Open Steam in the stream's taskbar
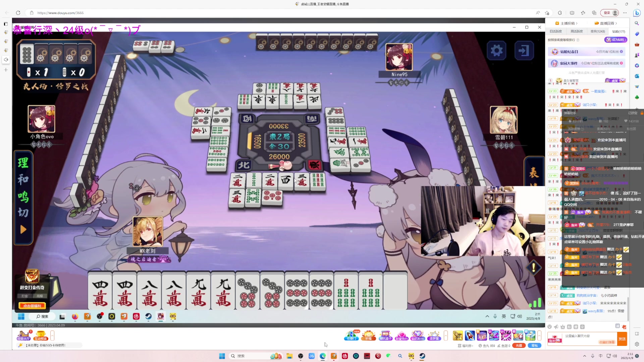644x362 pixels. pos(148,316)
